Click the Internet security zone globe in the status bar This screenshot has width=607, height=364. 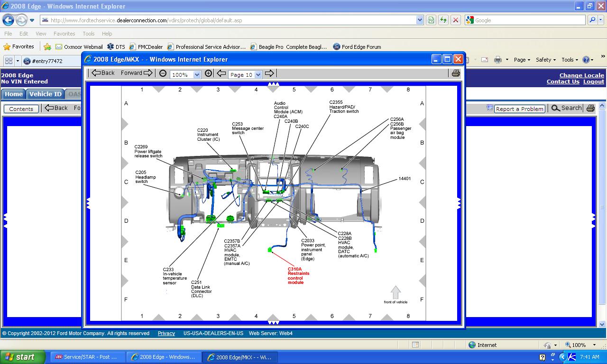pyautogui.click(x=472, y=345)
